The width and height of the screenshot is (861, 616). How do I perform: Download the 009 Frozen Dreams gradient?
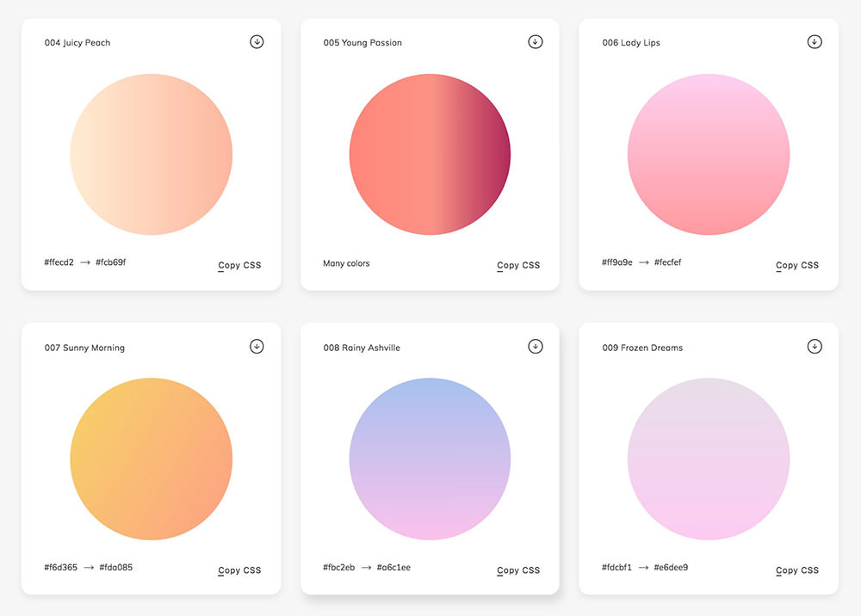point(815,346)
